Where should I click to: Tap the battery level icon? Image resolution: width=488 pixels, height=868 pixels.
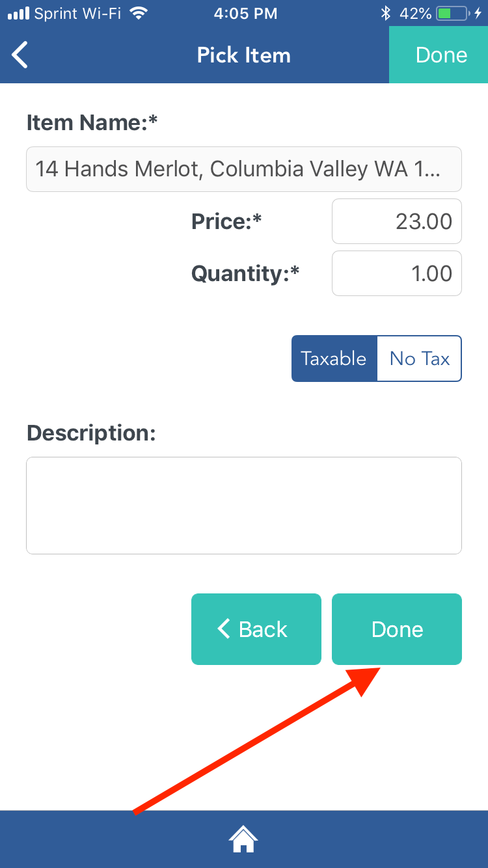tap(452, 14)
